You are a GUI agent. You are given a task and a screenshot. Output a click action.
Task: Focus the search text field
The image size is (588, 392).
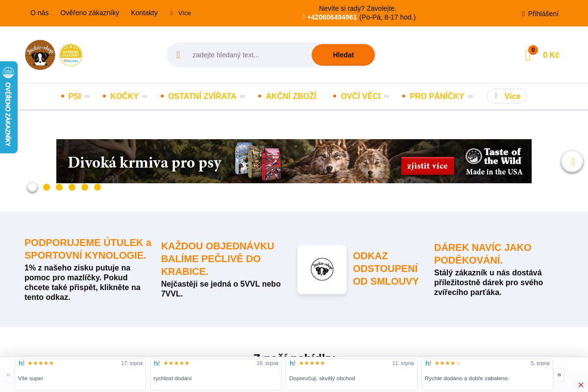(250, 55)
